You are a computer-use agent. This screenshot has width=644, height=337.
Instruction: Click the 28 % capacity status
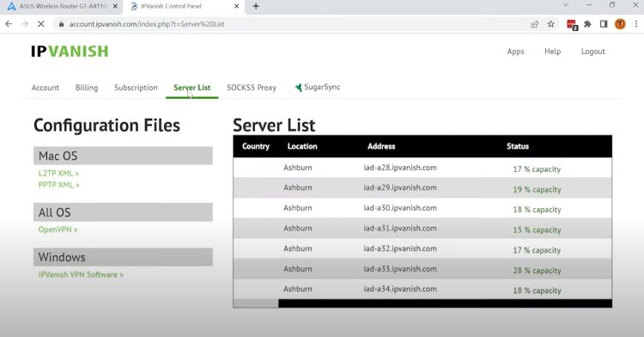(537, 271)
